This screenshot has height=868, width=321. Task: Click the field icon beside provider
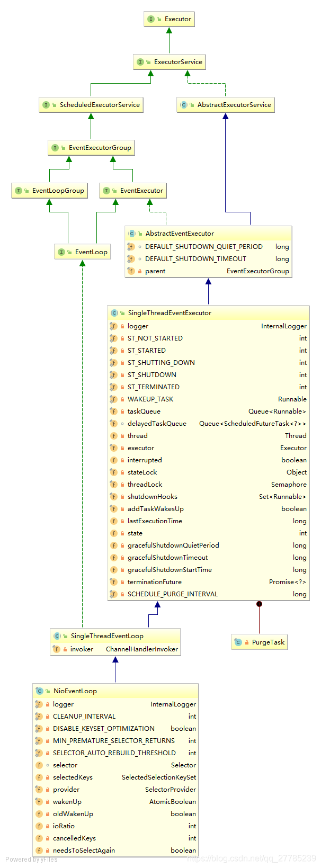tap(39, 790)
